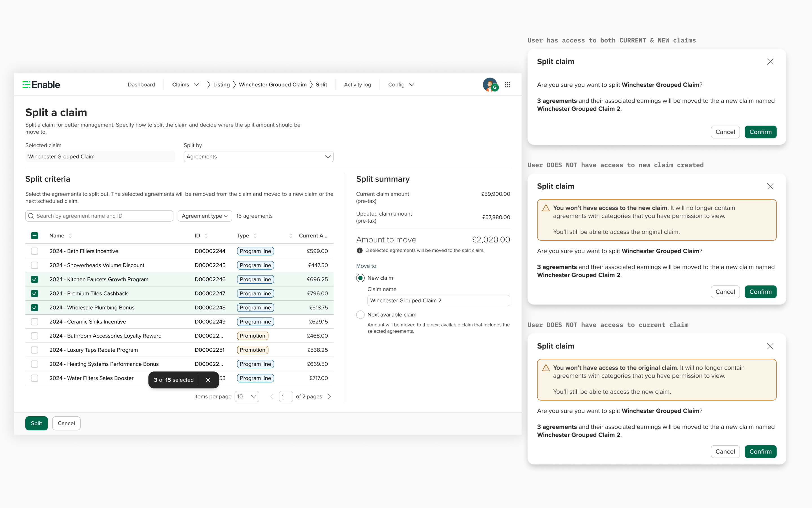Screen dimensions: 812x508
Task: Cancel in the first Split claim dialog
Action: click(725, 132)
